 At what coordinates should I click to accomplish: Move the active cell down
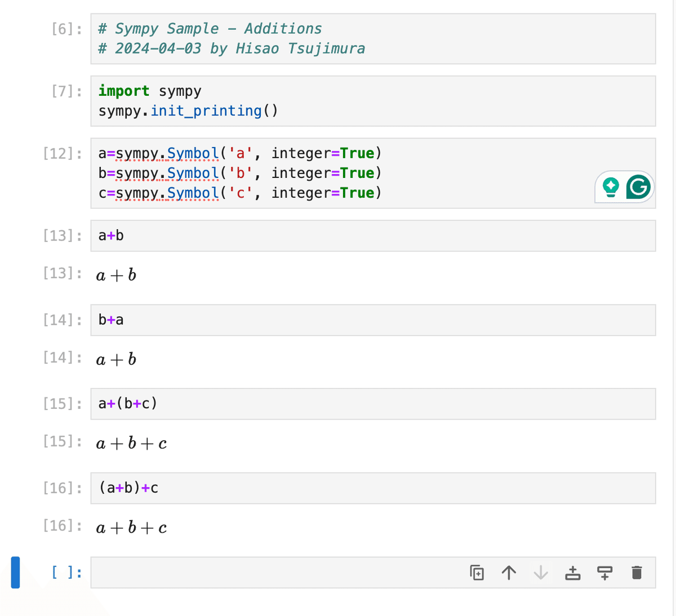[x=541, y=573]
